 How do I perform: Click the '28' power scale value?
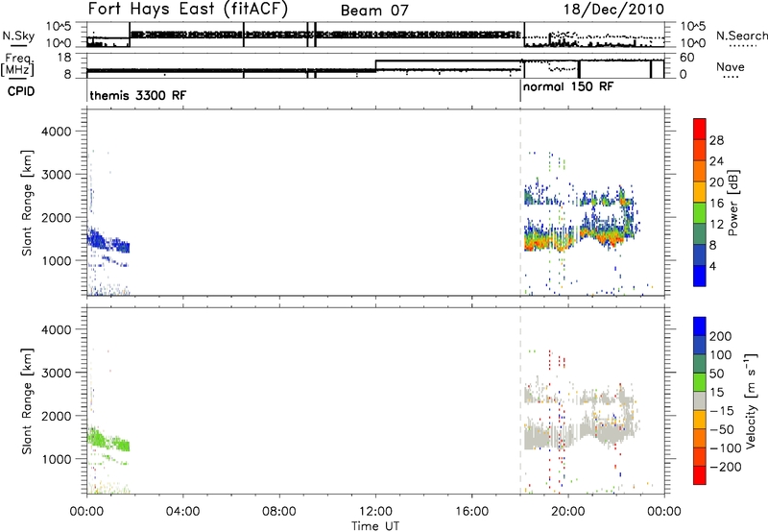point(716,140)
